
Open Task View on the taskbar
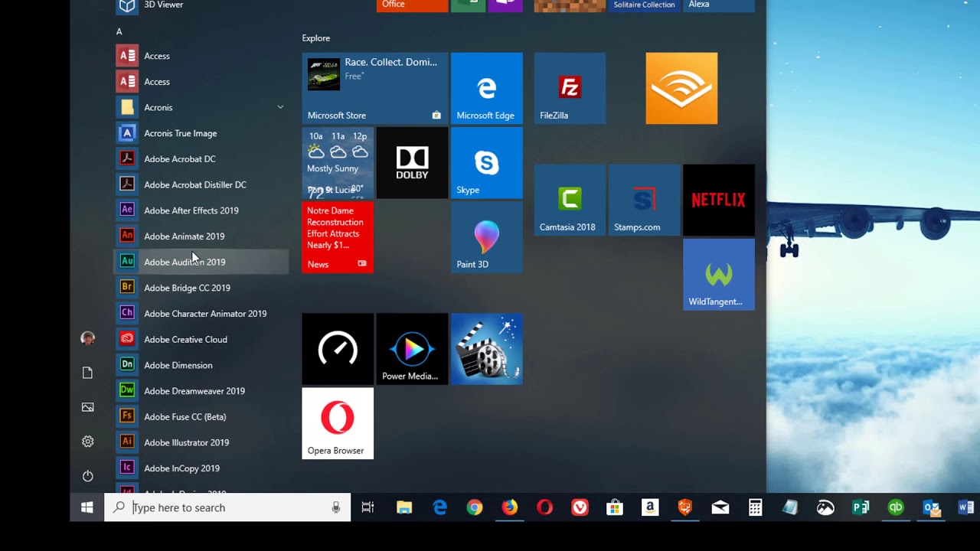pos(368,507)
